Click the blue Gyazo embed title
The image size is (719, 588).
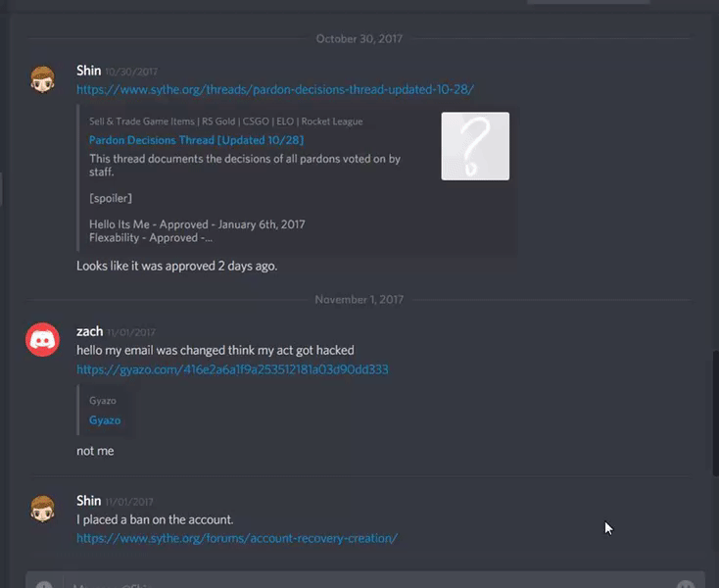pos(105,420)
